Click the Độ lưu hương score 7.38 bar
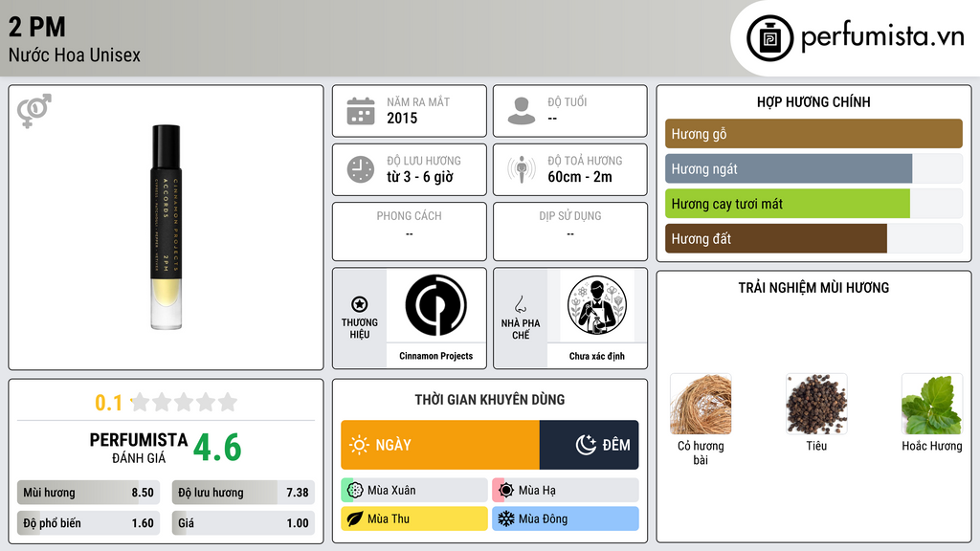The height and width of the screenshot is (551, 980). click(x=243, y=493)
